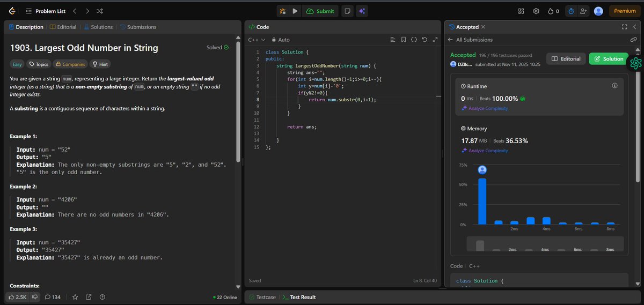
Task: Open the layout grid icon
Action: coord(521,11)
